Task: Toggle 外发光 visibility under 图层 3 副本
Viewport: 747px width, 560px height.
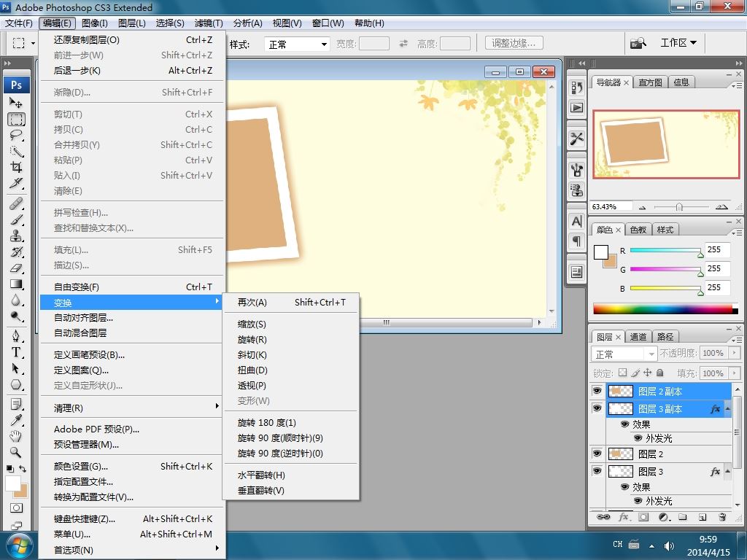Action: coord(638,438)
